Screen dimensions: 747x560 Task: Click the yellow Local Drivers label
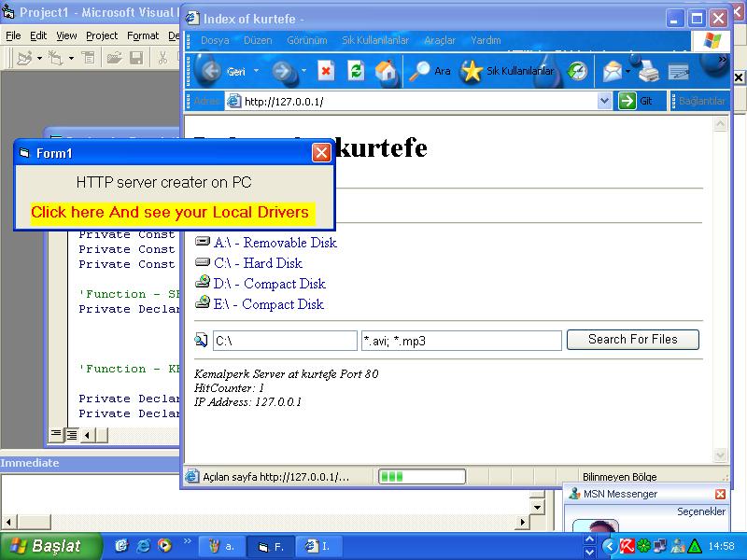170,213
